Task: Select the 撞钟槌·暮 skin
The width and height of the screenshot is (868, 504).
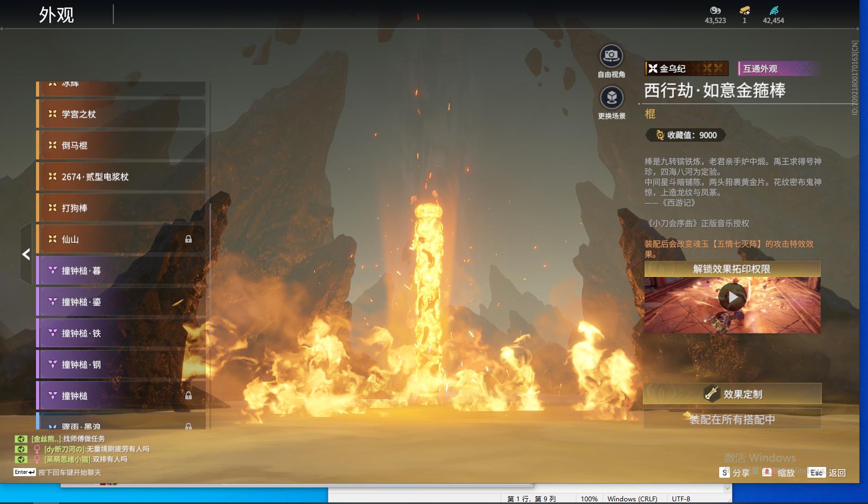Action: pyautogui.click(x=121, y=271)
